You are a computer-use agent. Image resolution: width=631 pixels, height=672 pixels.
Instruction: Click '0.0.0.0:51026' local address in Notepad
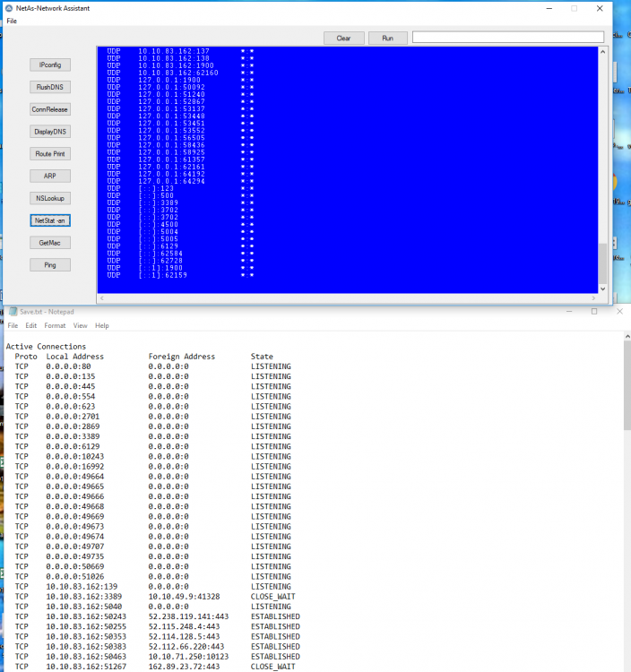[x=75, y=576]
